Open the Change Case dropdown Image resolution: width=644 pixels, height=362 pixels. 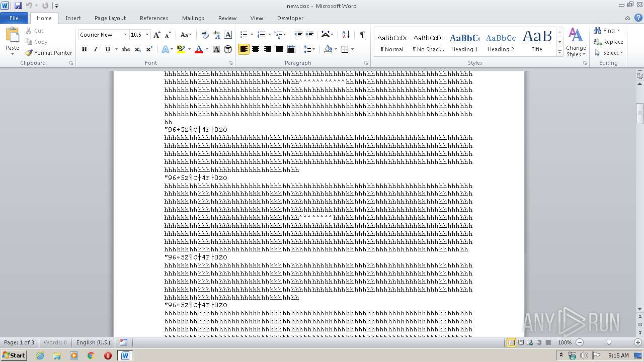point(186,35)
